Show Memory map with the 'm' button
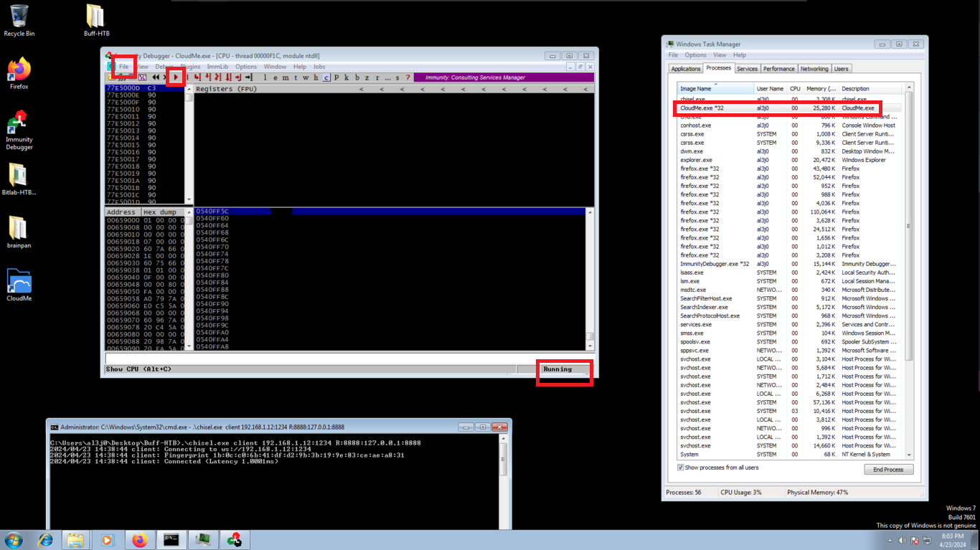Screen dimensions: 980x550 [286, 77]
